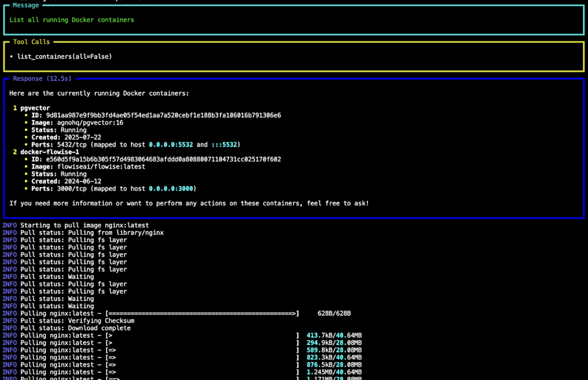Click the 'Pulling from library/nginx' log line
588x380 pixels.
click(x=83, y=232)
